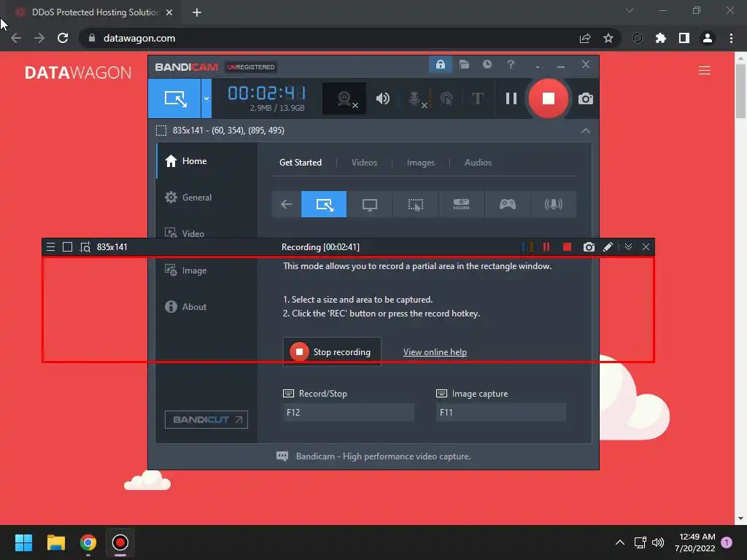The image size is (747, 560).
Task: Open Windows Start menu
Action: pos(23,542)
